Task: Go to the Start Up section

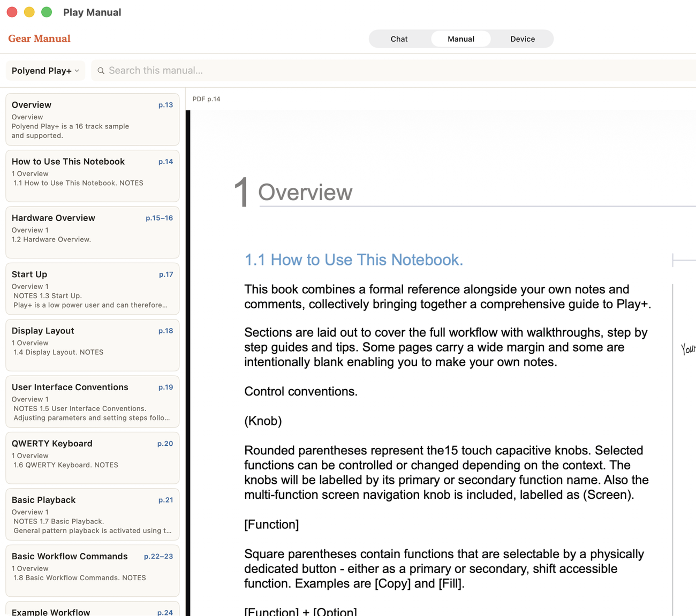Action: (93, 289)
